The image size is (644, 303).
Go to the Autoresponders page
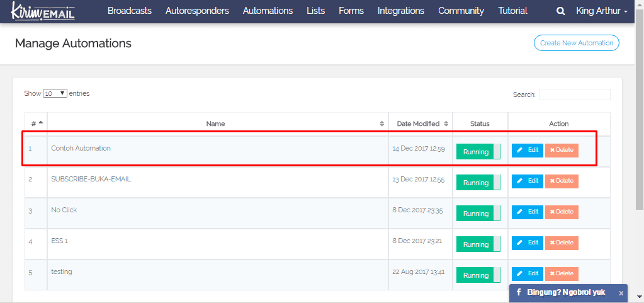(x=197, y=11)
